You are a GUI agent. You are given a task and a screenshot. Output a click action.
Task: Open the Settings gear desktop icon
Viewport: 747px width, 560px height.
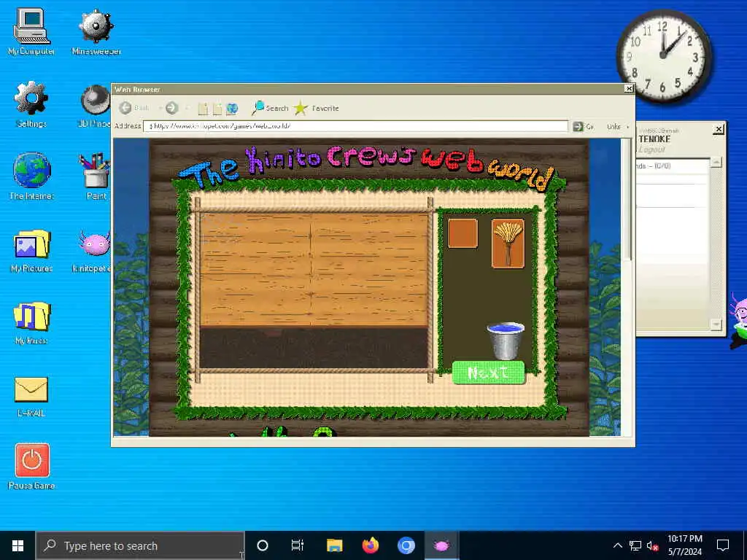pyautogui.click(x=31, y=105)
